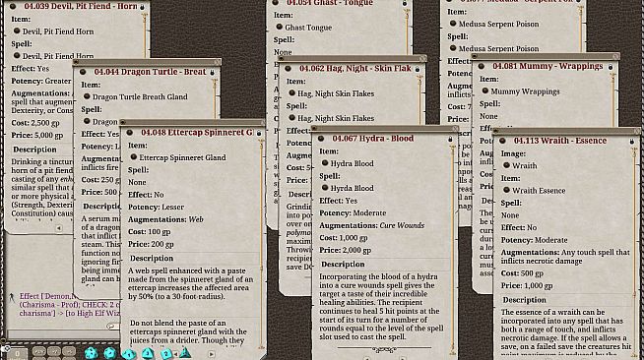The height and width of the screenshot is (360, 644).
Task: Click 'Price: 200 gp' in Ettercap window
Action: (151, 244)
